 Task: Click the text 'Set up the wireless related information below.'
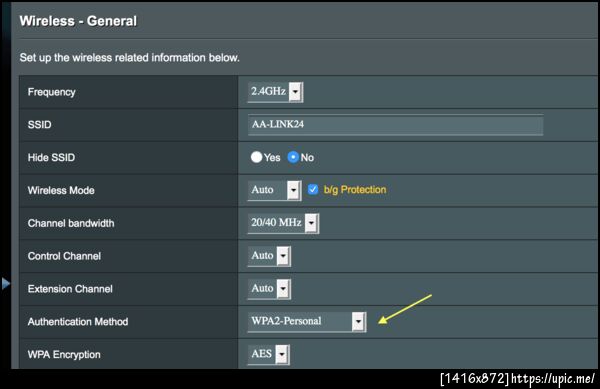point(129,58)
